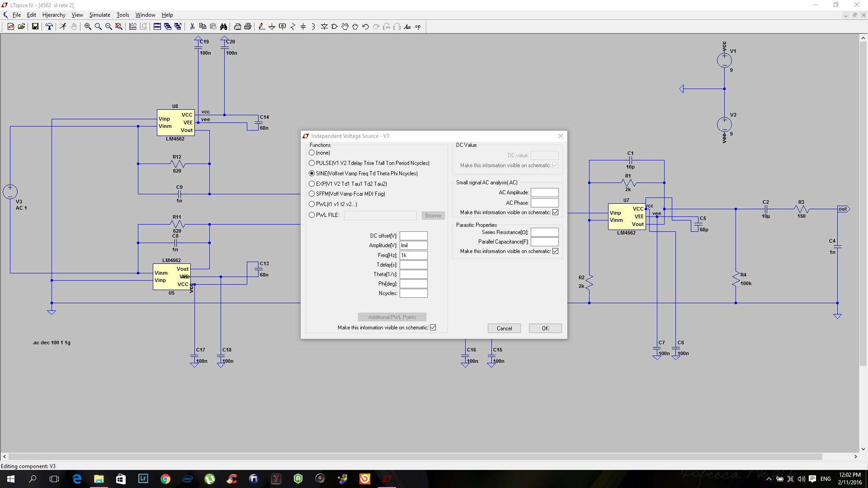Select the PULSE function radio button
This screenshot has width=868, height=488.
(312, 163)
